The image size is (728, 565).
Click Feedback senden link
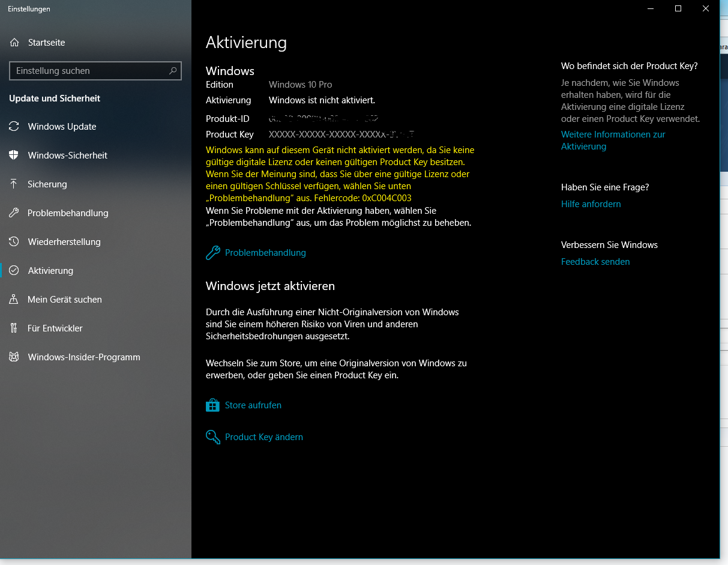pos(595,262)
